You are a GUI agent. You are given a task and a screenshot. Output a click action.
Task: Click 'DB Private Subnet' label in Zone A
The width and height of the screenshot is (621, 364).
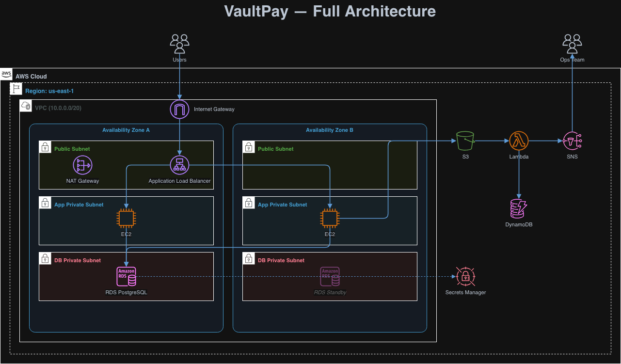coord(78,260)
